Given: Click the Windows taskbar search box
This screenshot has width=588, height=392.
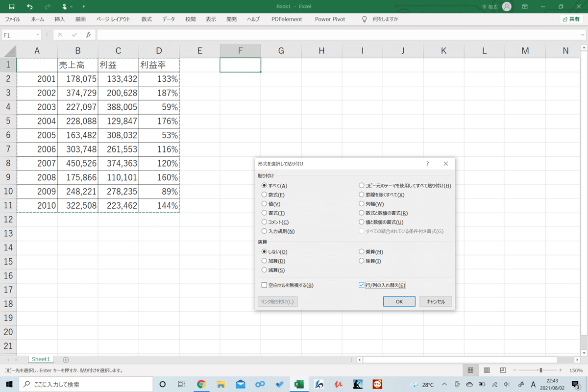Looking at the screenshot, I should [x=86, y=384].
